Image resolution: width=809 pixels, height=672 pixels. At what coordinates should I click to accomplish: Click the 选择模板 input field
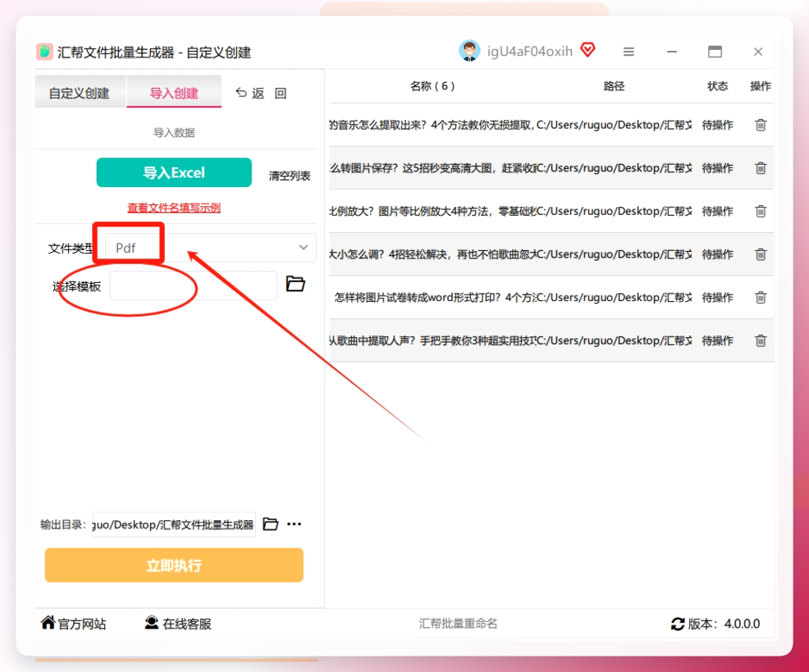pyautogui.click(x=194, y=286)
